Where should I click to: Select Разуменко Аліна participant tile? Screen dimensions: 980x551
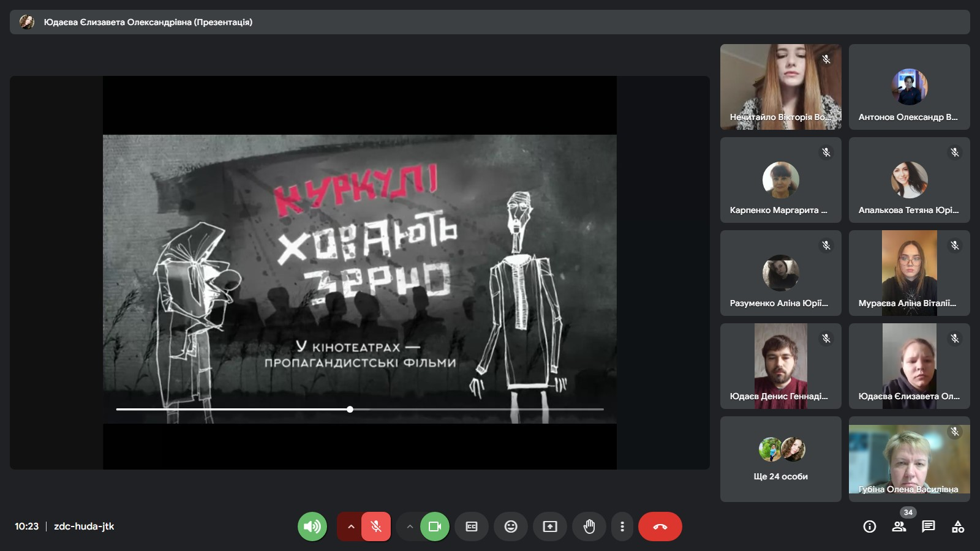pos(781,273)
